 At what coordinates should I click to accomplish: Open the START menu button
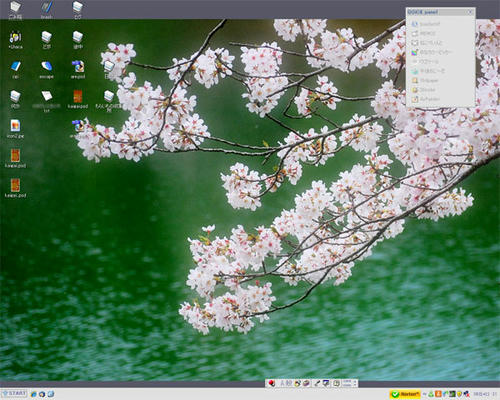(x=14, y=394)
